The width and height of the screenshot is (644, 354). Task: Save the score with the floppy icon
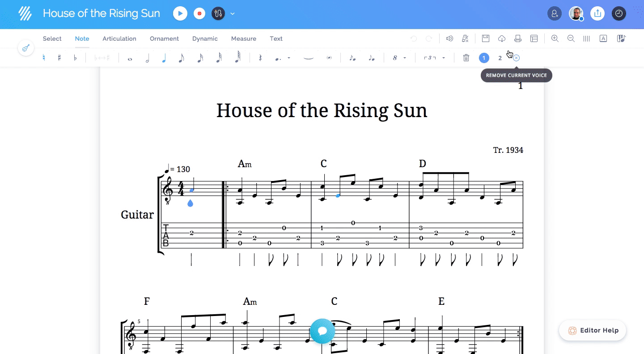486,38
